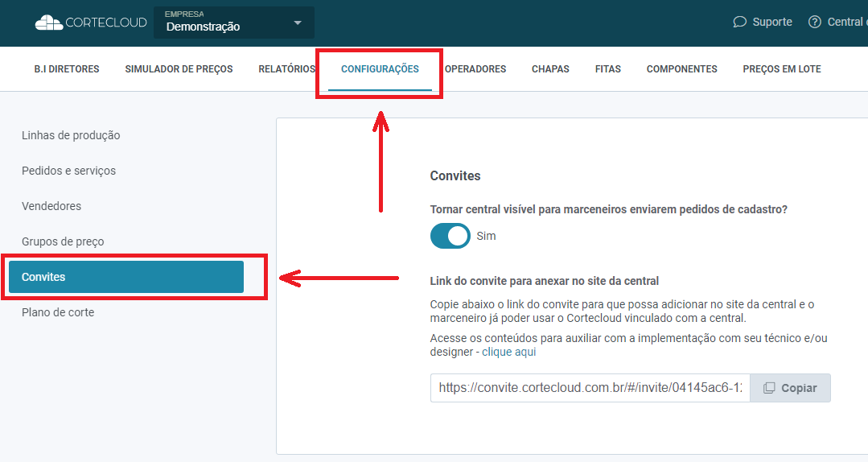
Task: Select Pedidos e serviços in sidebar
Action: tap(68, 171)
